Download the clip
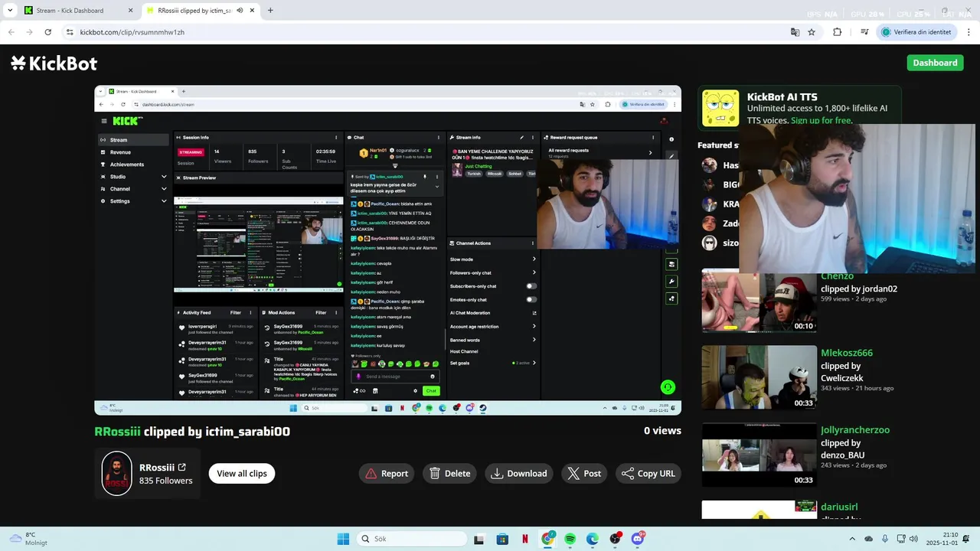The height and width of the screenshot is (551, 980). 519,473
